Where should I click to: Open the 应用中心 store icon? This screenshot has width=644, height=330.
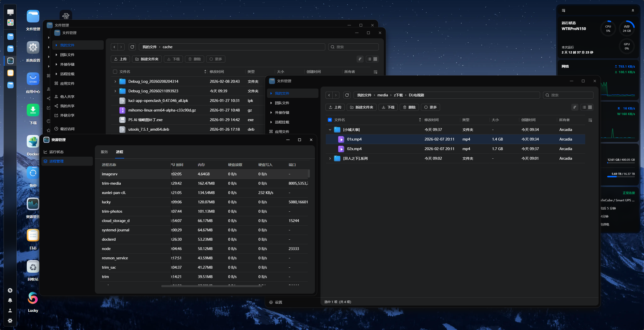tap(33, 79)
